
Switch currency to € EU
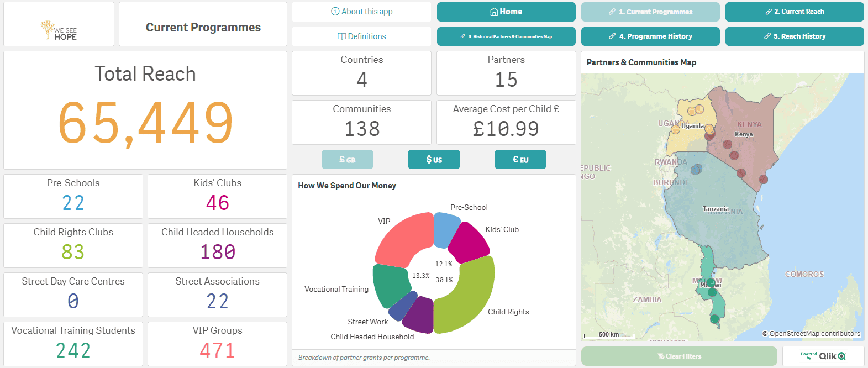[520, 159]
